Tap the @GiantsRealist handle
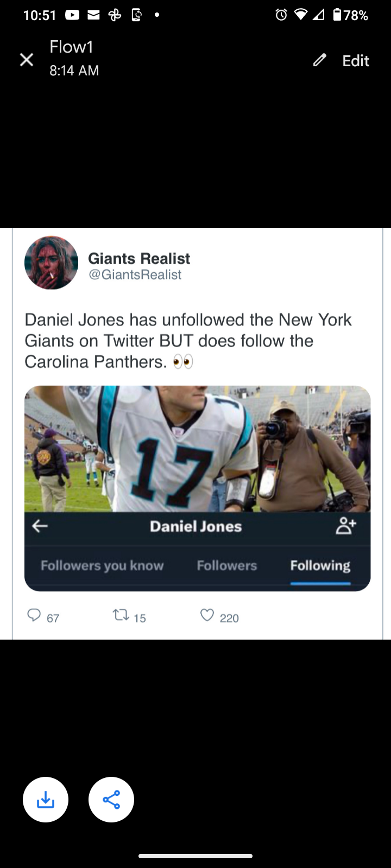 click(135, 275)
